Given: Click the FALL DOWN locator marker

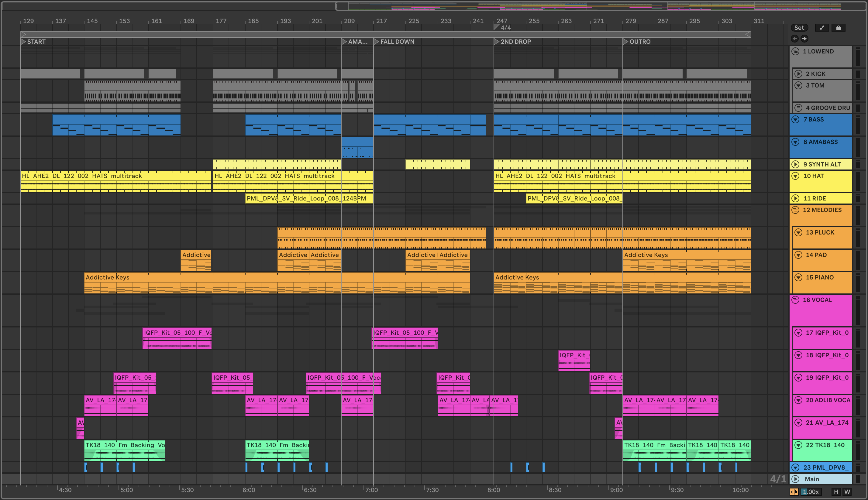Looking at the screenshot, I should click(x=377, y=42).
